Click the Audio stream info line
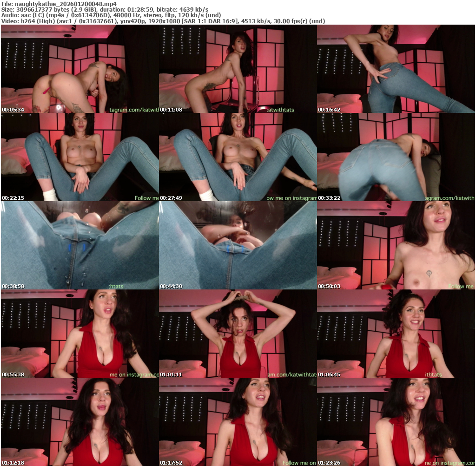Viewport: 476px width, 466px height. [x=111, y=15]
